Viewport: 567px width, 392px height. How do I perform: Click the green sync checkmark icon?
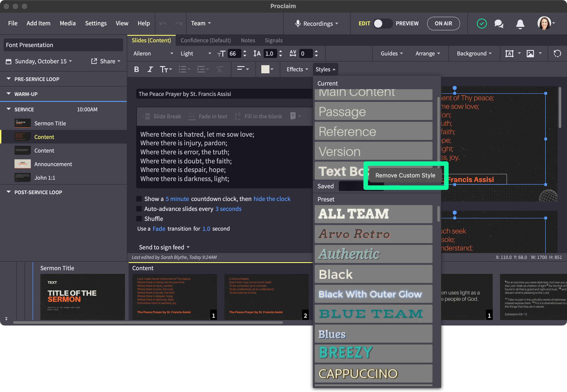tap(481, 24)
